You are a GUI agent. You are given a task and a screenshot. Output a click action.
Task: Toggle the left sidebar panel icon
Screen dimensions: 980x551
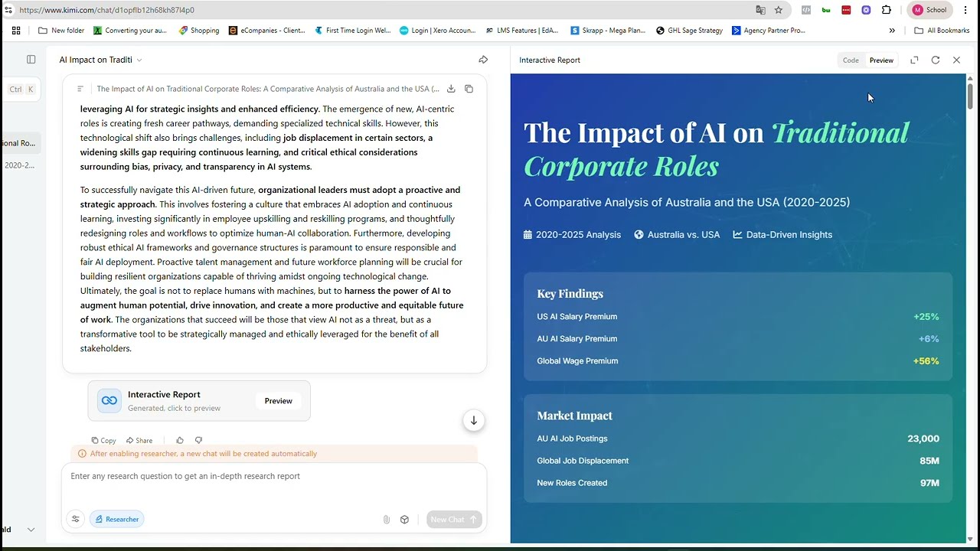point(31,60)
